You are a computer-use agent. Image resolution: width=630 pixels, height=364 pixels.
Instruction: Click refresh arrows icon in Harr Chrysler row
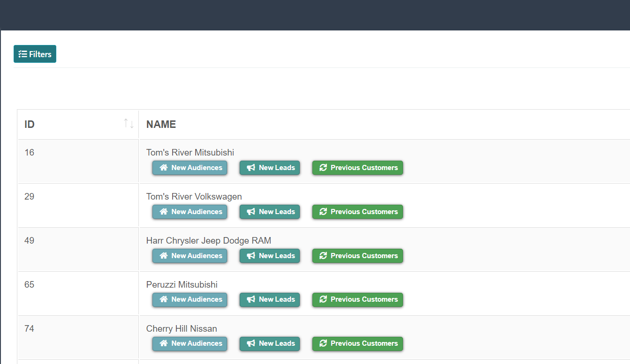323,256
